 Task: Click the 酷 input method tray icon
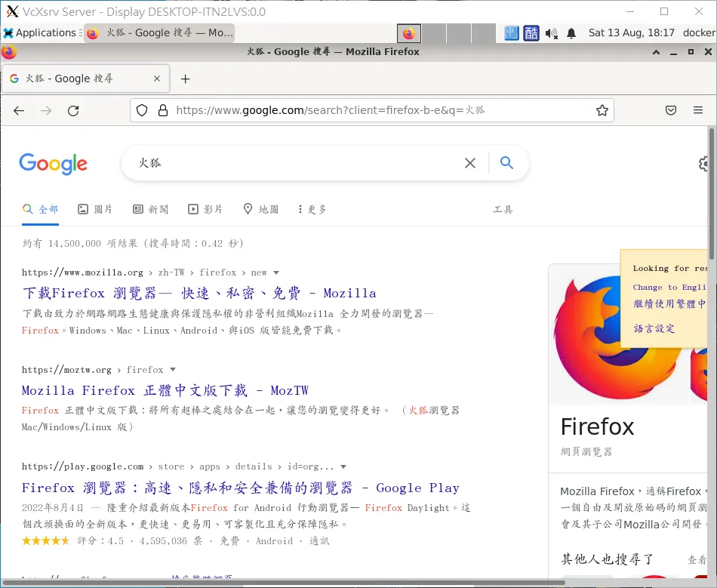(531, 33)
